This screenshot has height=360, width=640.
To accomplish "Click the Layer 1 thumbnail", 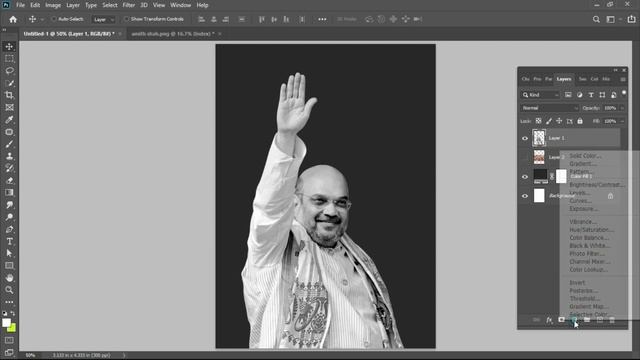I will click(539, 138).
